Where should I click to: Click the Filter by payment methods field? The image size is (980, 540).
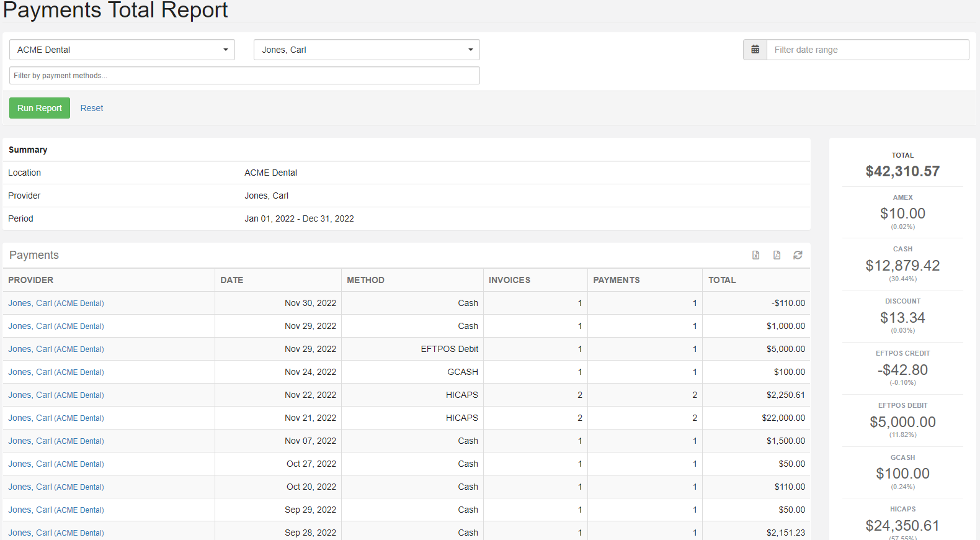(244, 76)
